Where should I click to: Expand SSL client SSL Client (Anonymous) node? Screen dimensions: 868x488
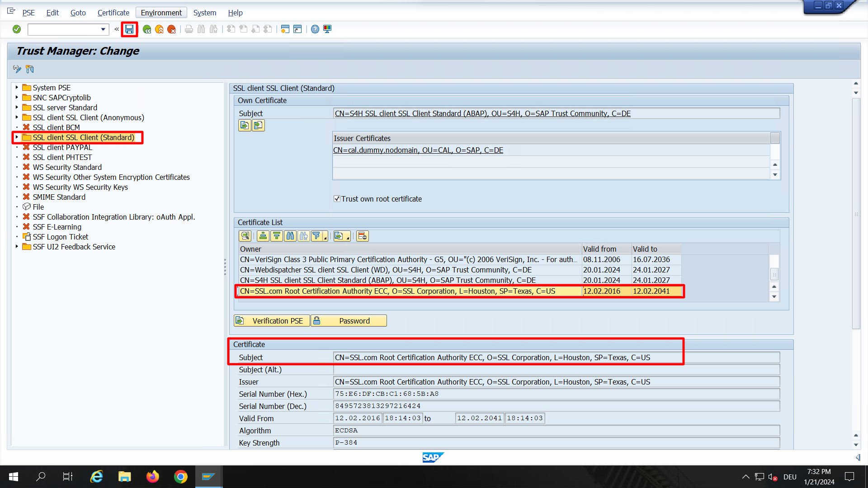tap(17, 117)
